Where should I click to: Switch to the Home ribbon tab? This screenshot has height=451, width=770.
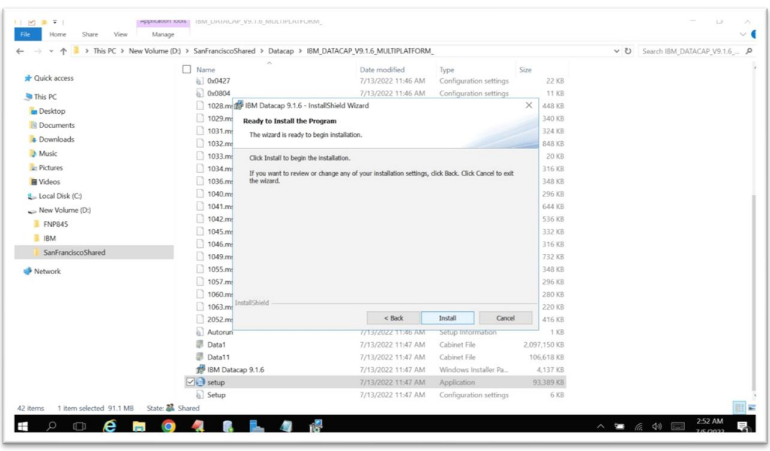pos(57,34)
